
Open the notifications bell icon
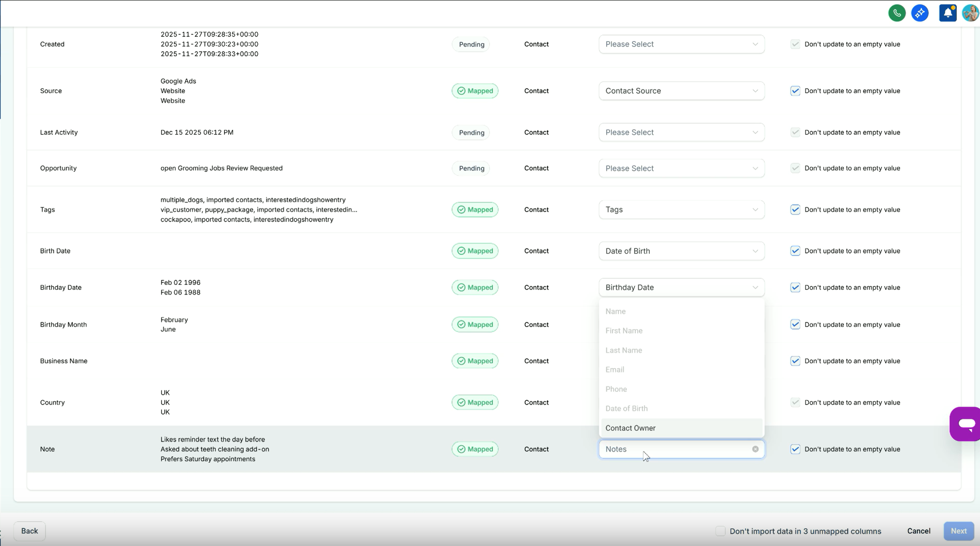(x=948, y=13)
